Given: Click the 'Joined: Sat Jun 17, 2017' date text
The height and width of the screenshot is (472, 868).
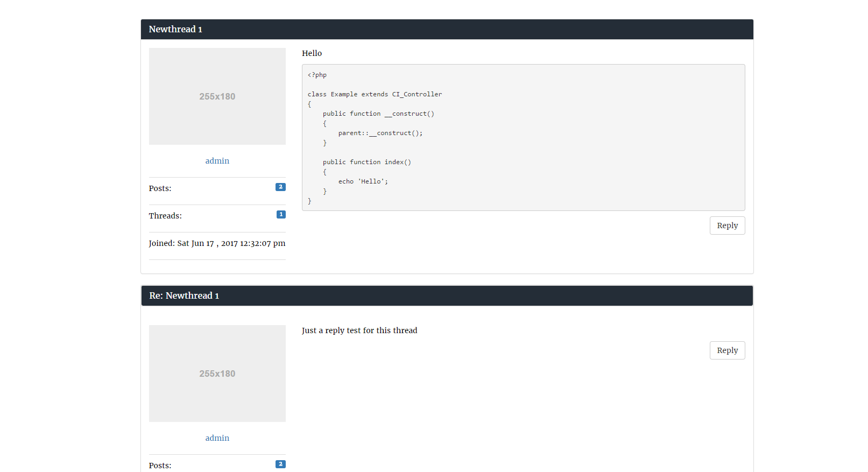Looking at the screenshot, I should click(217, 243).
